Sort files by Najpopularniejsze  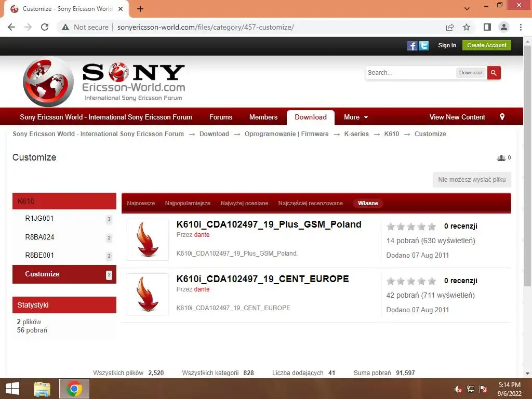coord(188,203)
